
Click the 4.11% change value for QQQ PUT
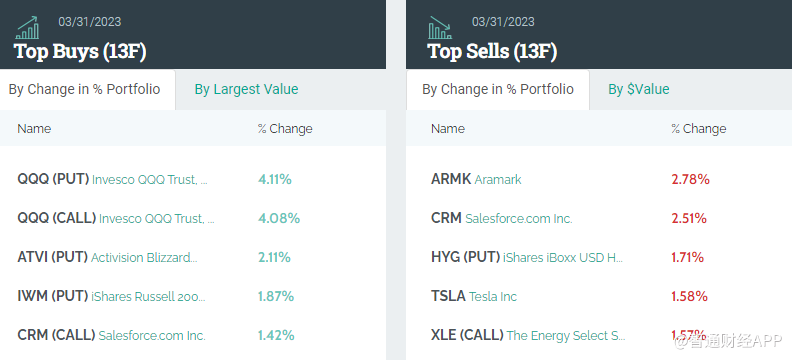pyautogui.click(x=275, y=179)
